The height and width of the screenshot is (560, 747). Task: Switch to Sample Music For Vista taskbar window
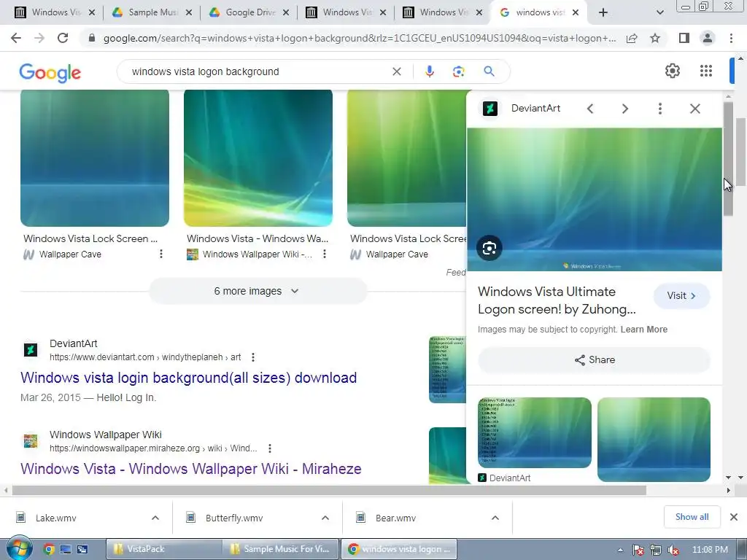tap(281, 549)
